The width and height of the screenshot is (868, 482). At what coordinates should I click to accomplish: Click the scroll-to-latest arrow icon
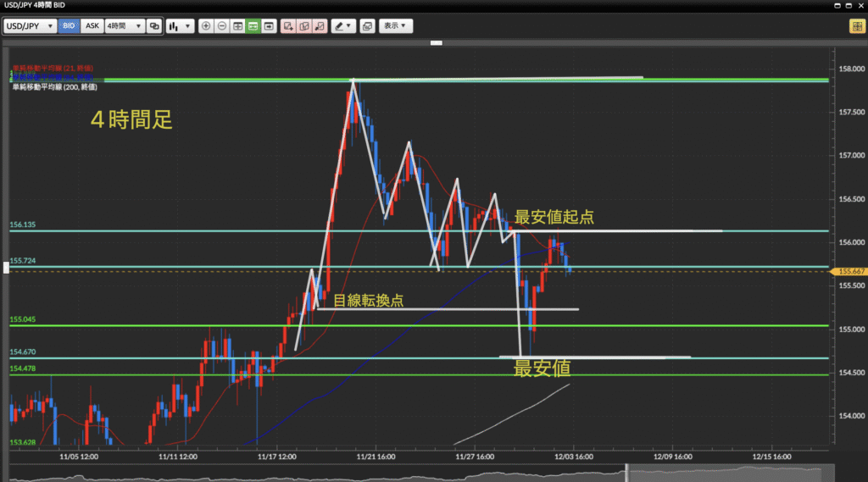click(269, 26)
